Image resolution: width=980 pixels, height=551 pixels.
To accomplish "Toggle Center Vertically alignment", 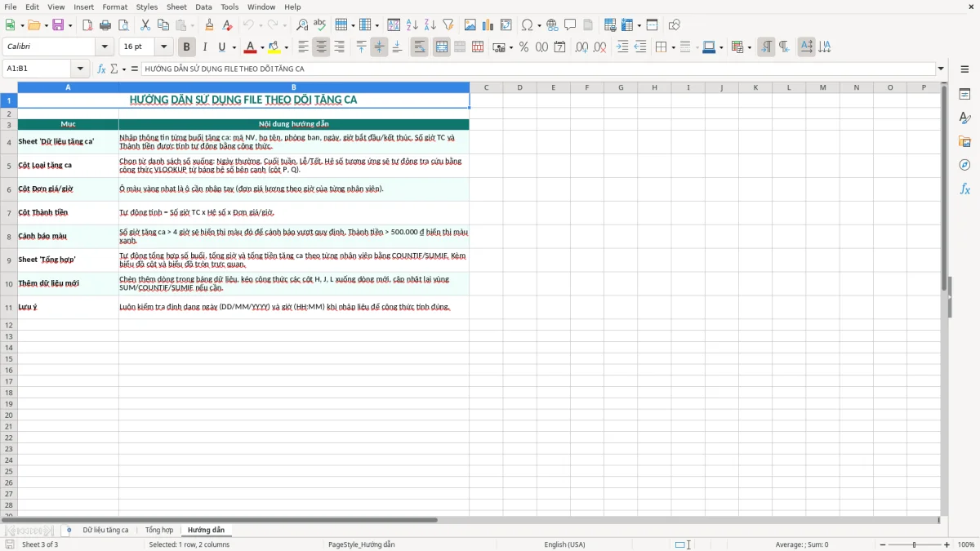I will coord(379,47).
